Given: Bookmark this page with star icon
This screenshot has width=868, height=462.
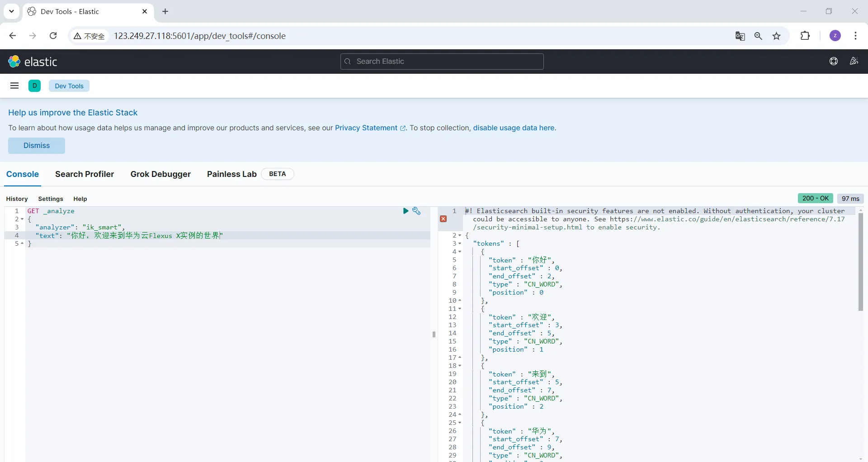Looking at the screenshot, I should tap(777, 36).
